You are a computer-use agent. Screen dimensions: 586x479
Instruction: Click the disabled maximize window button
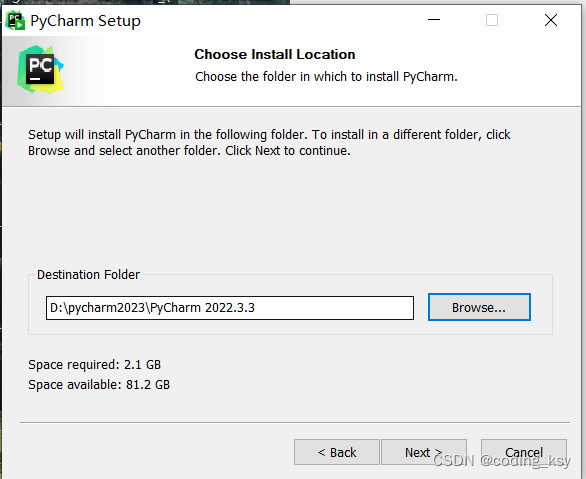pos(492,20)
